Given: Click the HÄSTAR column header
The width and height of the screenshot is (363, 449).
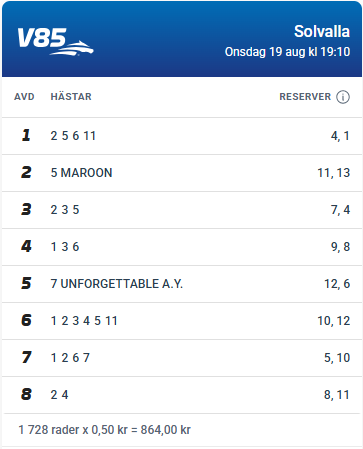Looking at the screenshot, I should pos(71,97).
